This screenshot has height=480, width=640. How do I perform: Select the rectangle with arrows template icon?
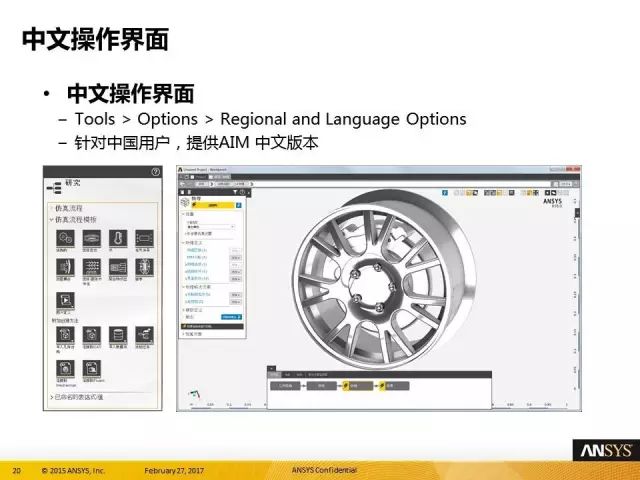point(144,238)
